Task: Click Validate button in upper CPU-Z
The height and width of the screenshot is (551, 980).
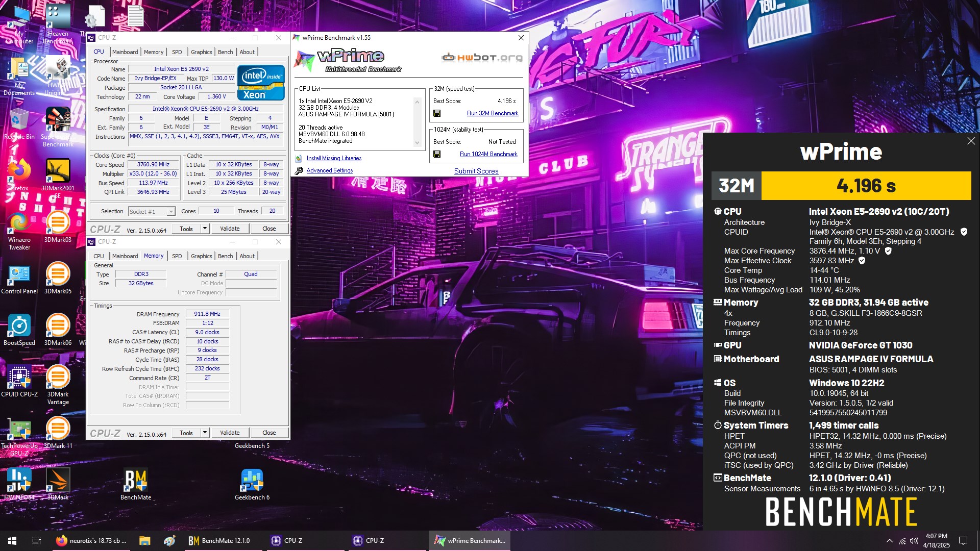Action: pos(230,229)
